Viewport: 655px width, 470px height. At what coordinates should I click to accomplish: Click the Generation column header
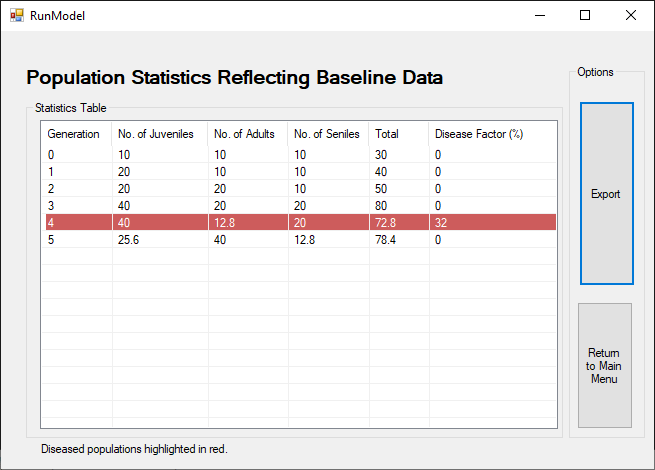[x=75, y=134]
